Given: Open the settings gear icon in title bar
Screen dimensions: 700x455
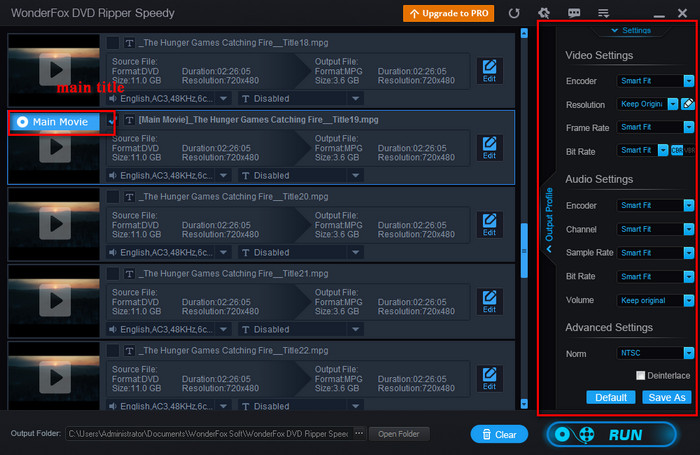Looking at the screenshot, I should click(544, 13).
